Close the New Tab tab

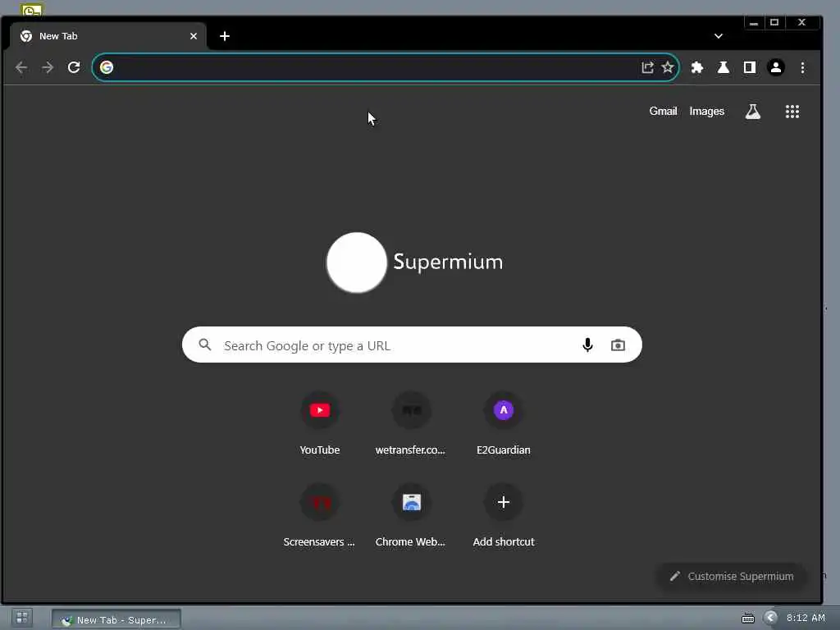[194, 36]
